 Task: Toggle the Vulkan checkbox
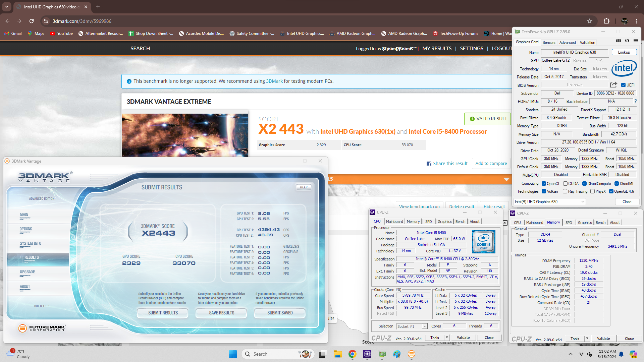pyautogui.click(x=544, y=191)
